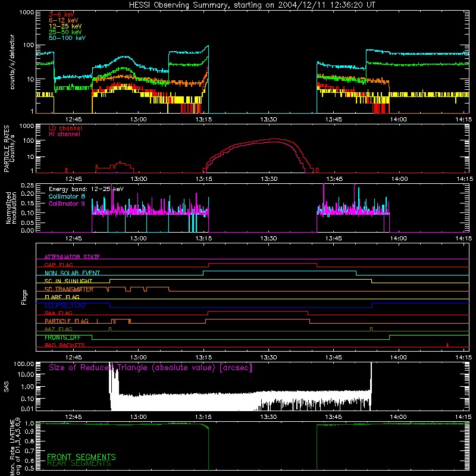Click the SC IN SUNLIGHT flag label

click(68, 281)
